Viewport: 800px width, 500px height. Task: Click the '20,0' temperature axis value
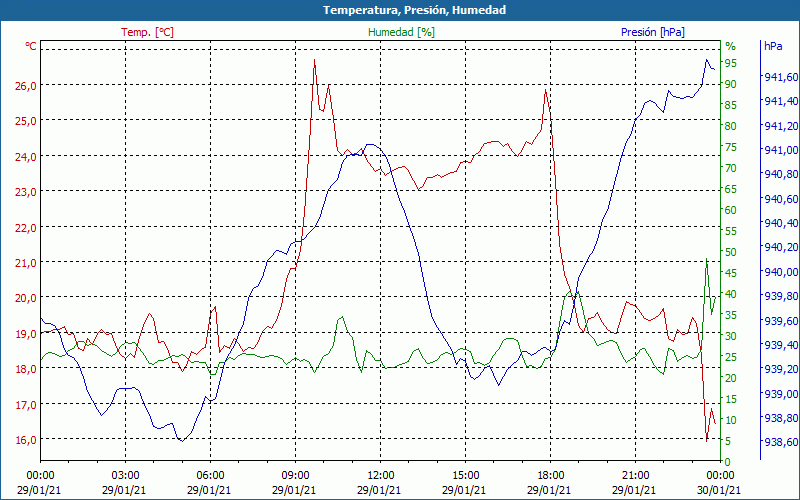point(26,298)
